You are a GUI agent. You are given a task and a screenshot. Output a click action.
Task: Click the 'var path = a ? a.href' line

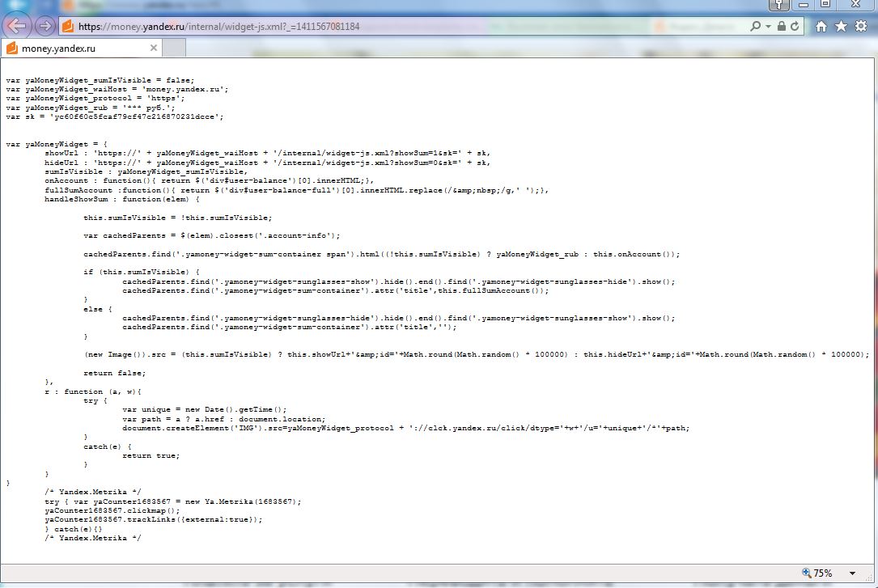(x=224, y=418)
